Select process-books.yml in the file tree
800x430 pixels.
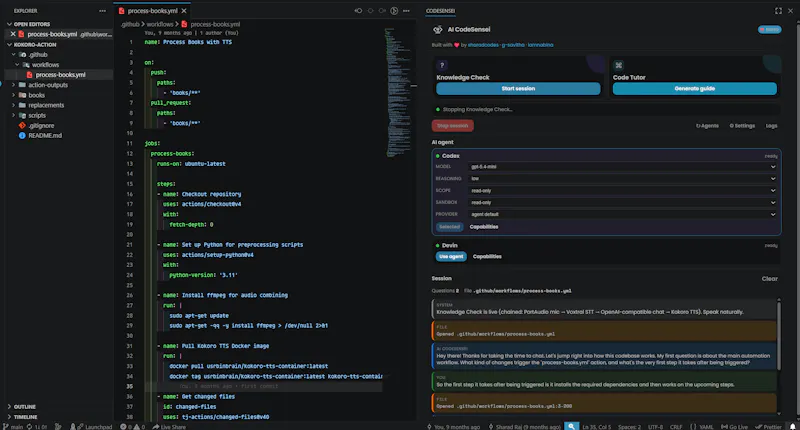coord(60,75)
